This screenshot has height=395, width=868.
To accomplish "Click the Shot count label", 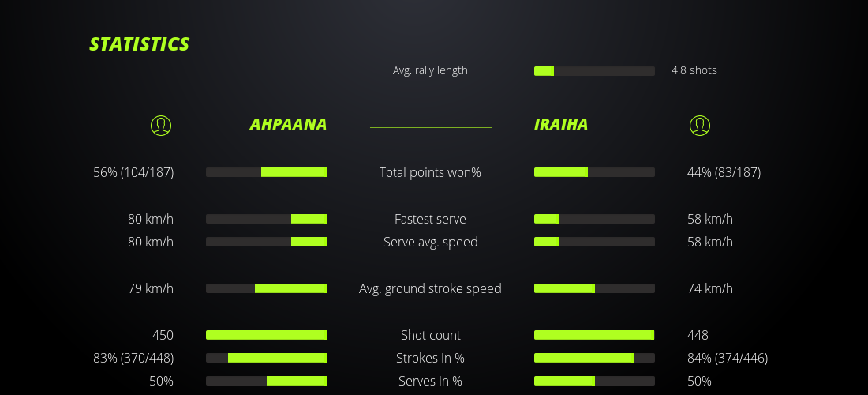I will (430, 335).
